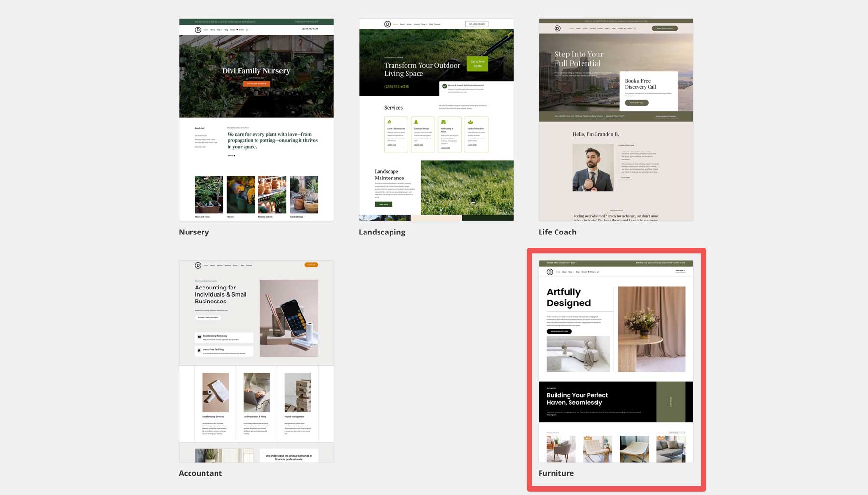Click the gray sofa product thumbnail in Furniture demo
The image size is (868, 495).
pos(671,449)
